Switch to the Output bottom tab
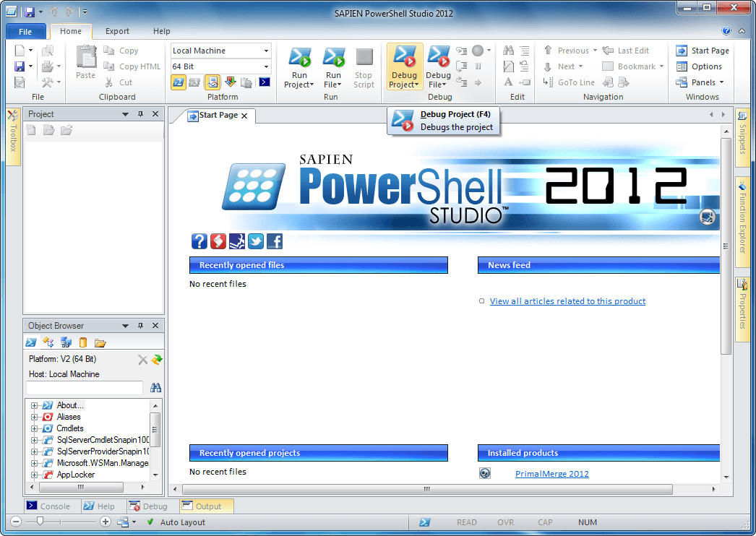 click(207, 506)
